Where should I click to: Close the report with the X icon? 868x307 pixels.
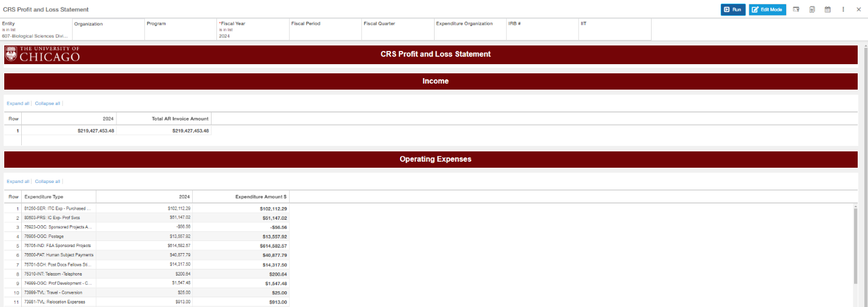tap(858, 10)
